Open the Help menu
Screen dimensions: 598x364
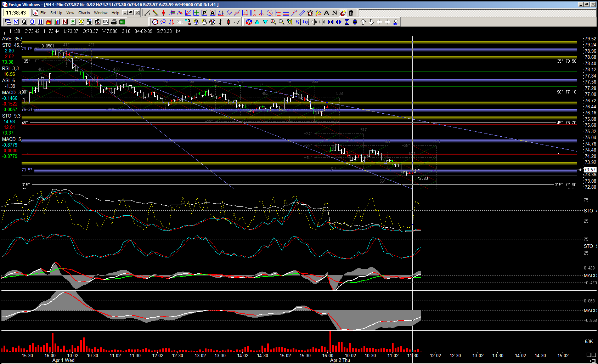point(115,13)
